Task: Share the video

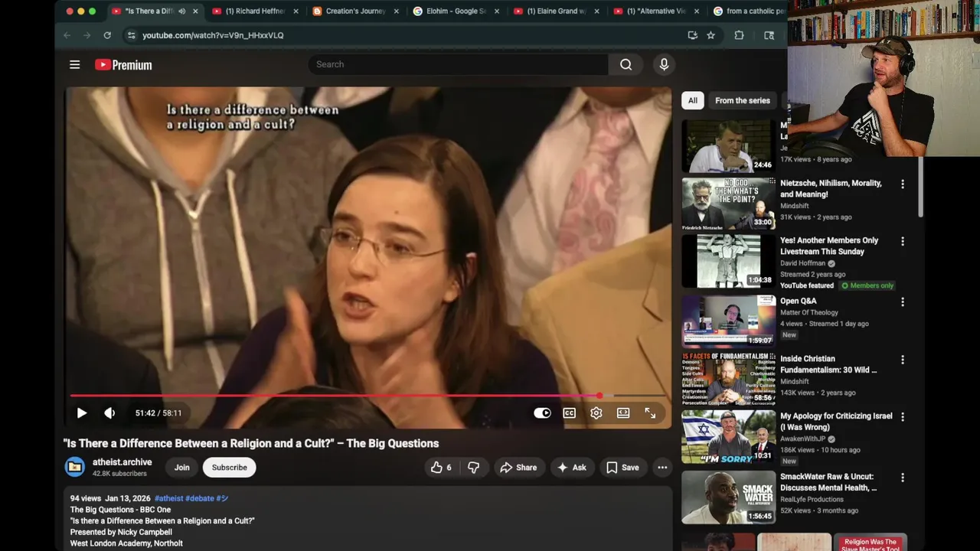Action: tap(518, 468)
